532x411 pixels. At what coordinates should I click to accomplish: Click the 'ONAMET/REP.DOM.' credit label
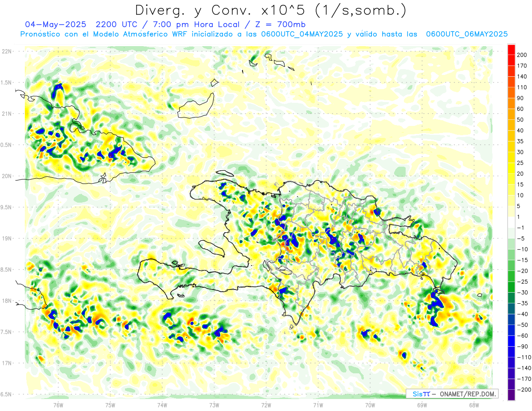click(x=468, y=394)
